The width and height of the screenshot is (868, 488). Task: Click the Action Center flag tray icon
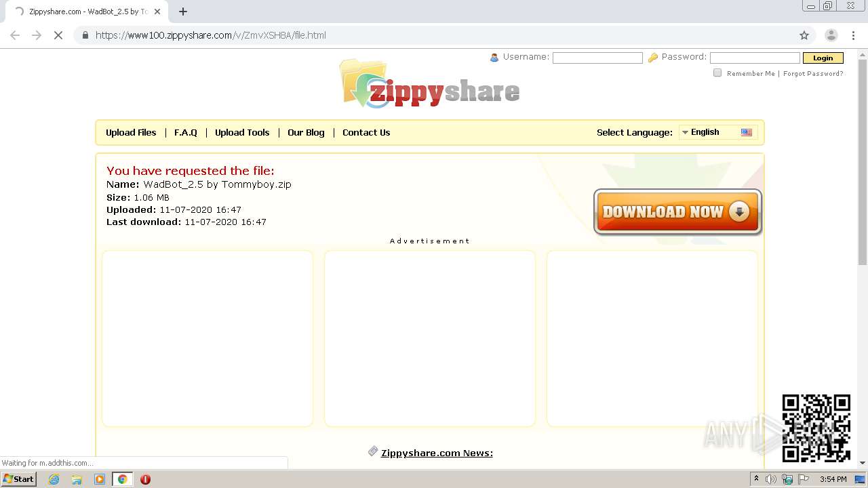pos(804,479)
